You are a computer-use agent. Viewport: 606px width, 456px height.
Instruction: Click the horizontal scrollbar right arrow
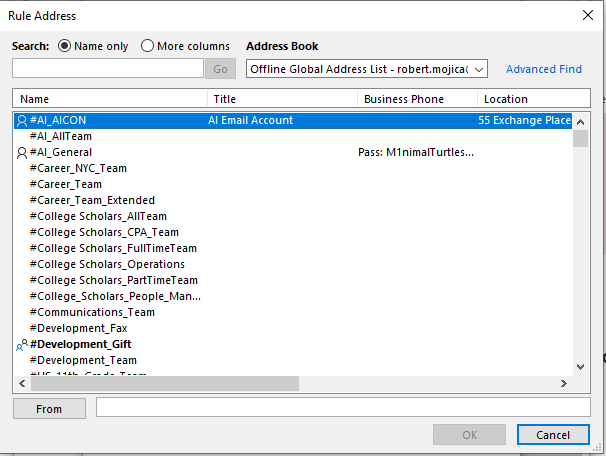[x=564, y=384]
